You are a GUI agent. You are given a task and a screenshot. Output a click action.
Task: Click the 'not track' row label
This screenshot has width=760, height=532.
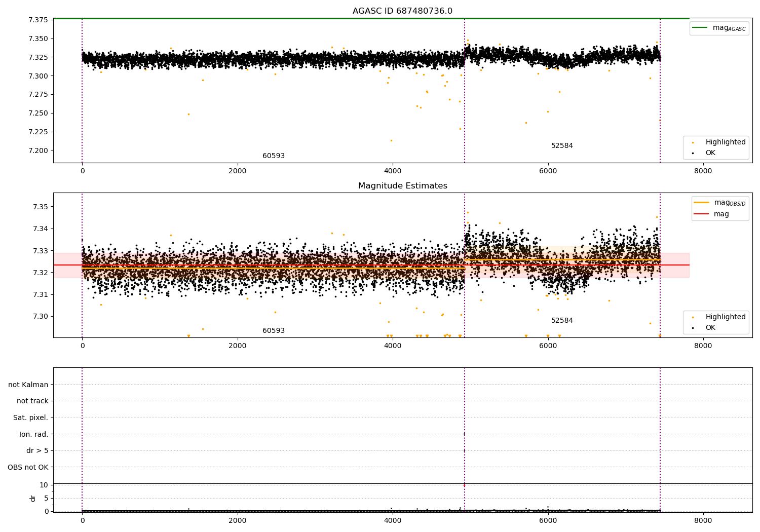(32, 401)
